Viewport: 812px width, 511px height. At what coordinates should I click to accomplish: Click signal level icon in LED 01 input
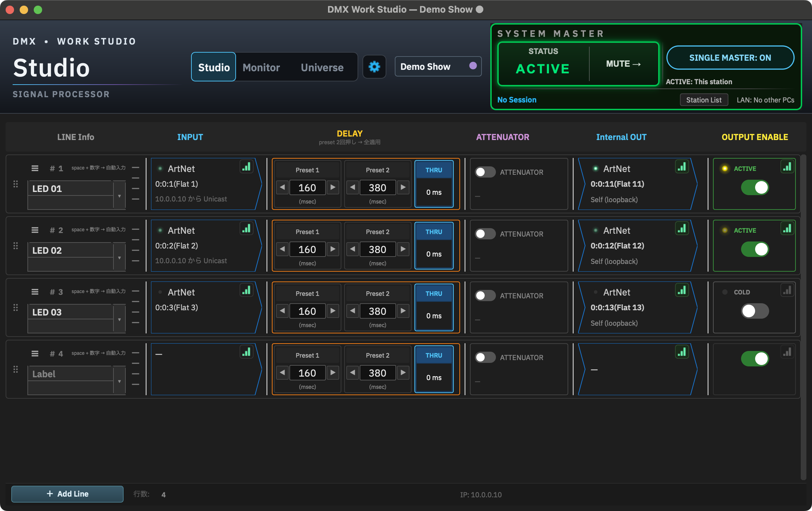point(247,167)
